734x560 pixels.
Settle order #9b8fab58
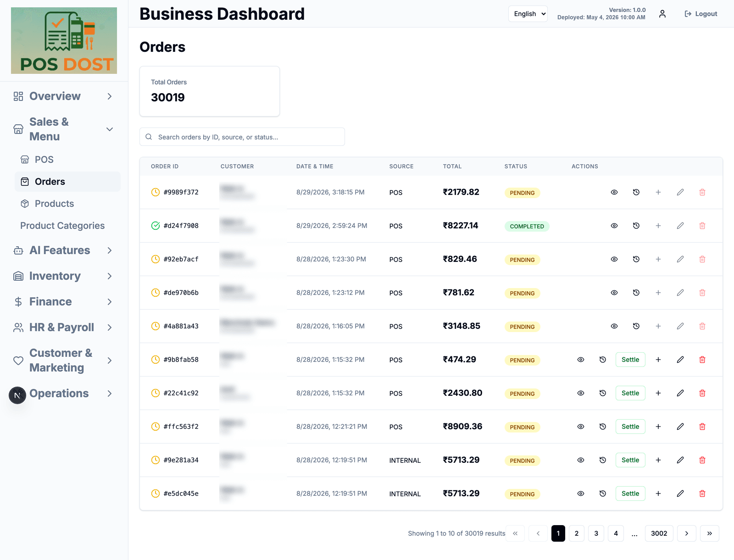pyautogui.click(x=630, y=360)
